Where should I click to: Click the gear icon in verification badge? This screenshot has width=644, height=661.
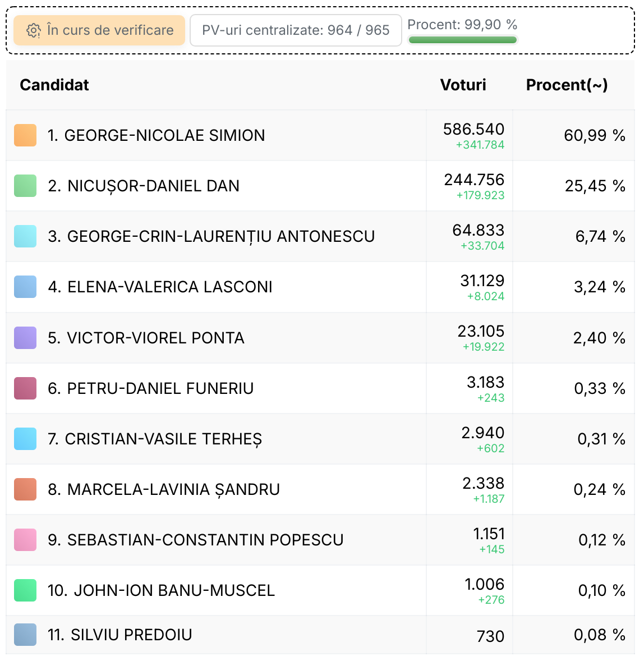34,30
